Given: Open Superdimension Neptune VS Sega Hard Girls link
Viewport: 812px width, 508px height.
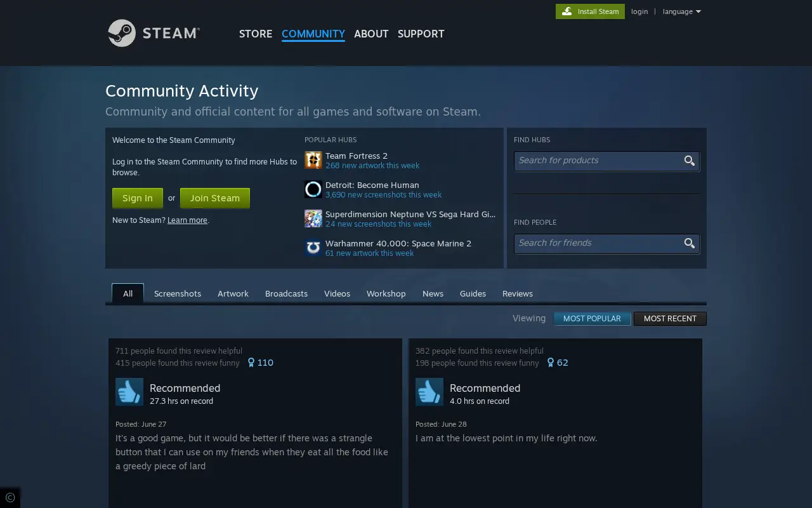Looking at the screenshot, I should point(410,214).
